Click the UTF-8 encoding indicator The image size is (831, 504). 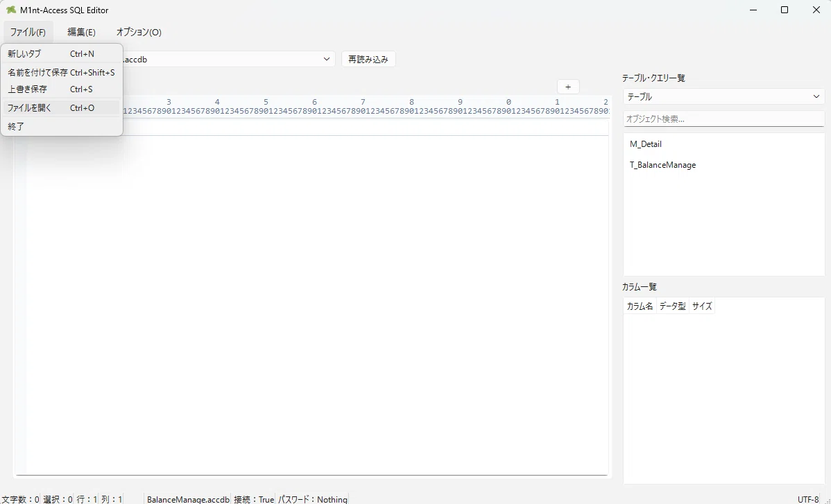pyautogui.click(x=808, y=499)
